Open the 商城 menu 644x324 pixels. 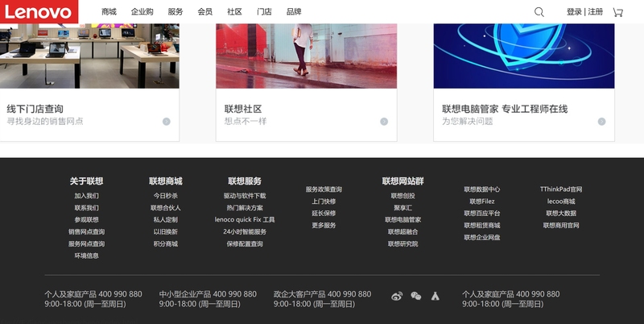[x=109, y=12]
